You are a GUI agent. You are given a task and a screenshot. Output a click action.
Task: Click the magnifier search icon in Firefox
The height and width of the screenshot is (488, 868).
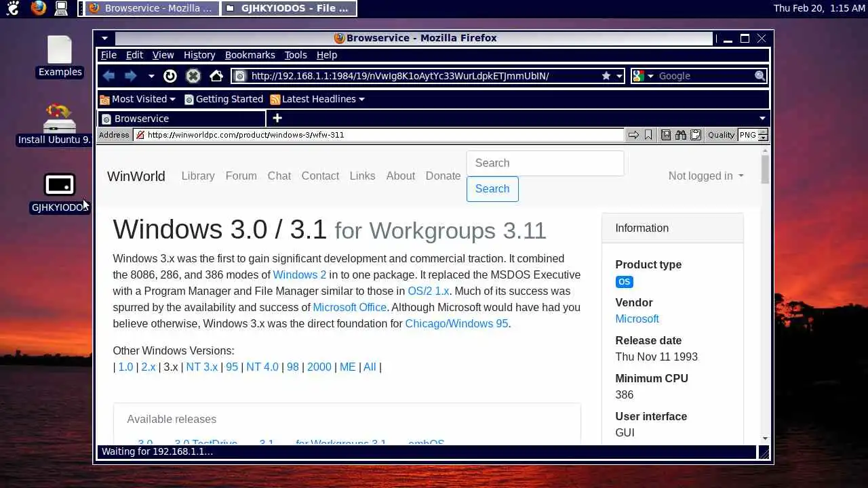tap(760, 76)
